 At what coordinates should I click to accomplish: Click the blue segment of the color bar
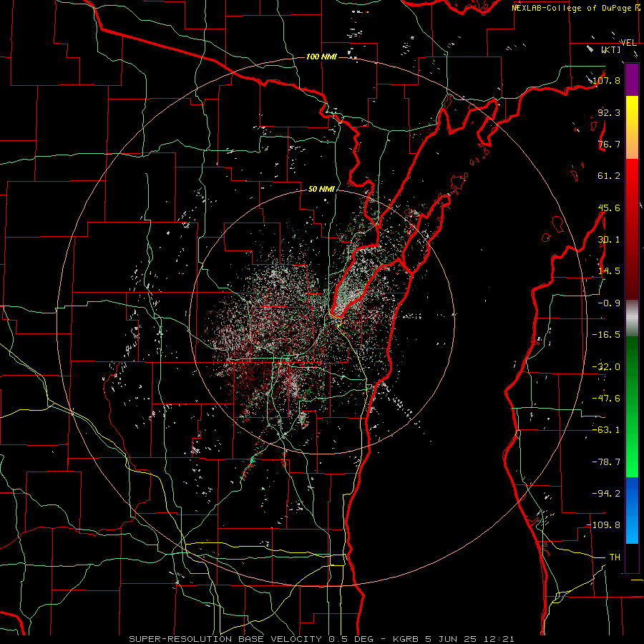[632, 510]
